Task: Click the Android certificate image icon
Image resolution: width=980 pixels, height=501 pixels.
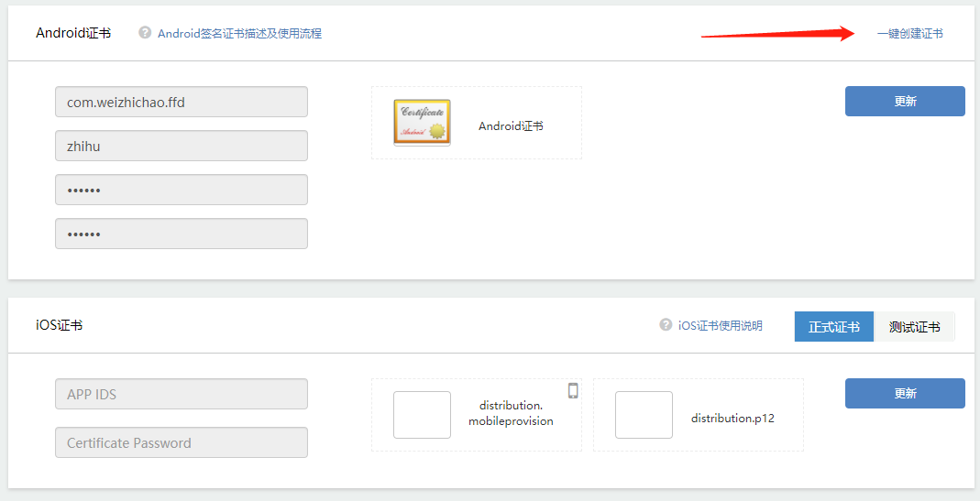Action: click(x=422, y=123)
